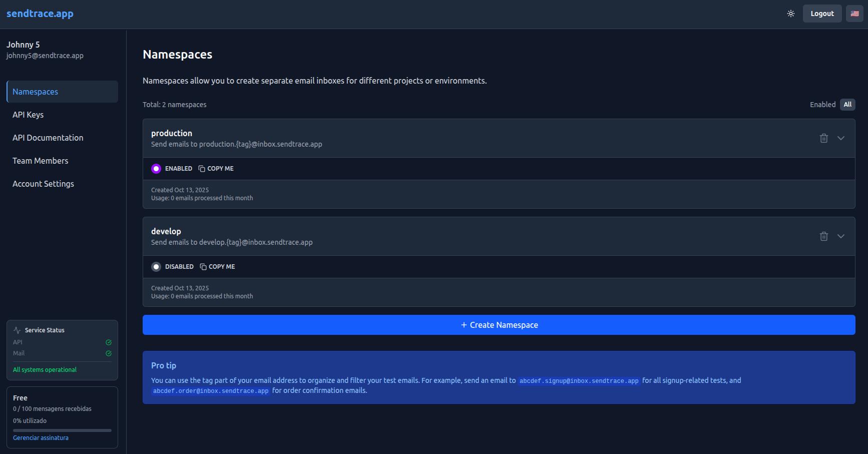Click the message usage progress bar

click(62, 430)
